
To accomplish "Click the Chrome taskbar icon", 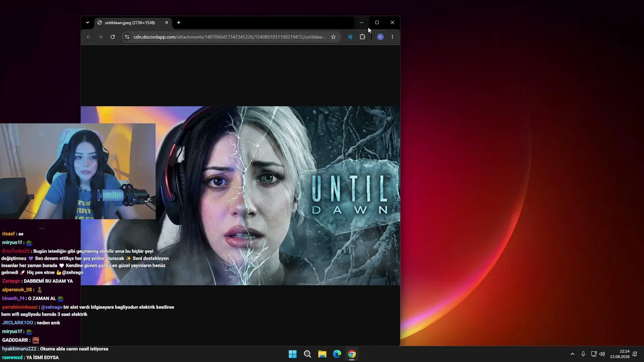I will [x=352, y=354].
